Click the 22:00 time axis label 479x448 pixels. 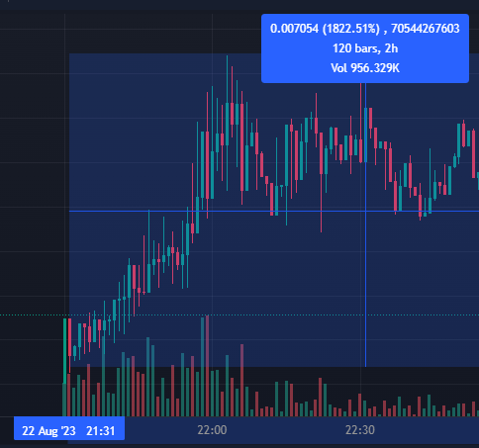click(212, 430)
